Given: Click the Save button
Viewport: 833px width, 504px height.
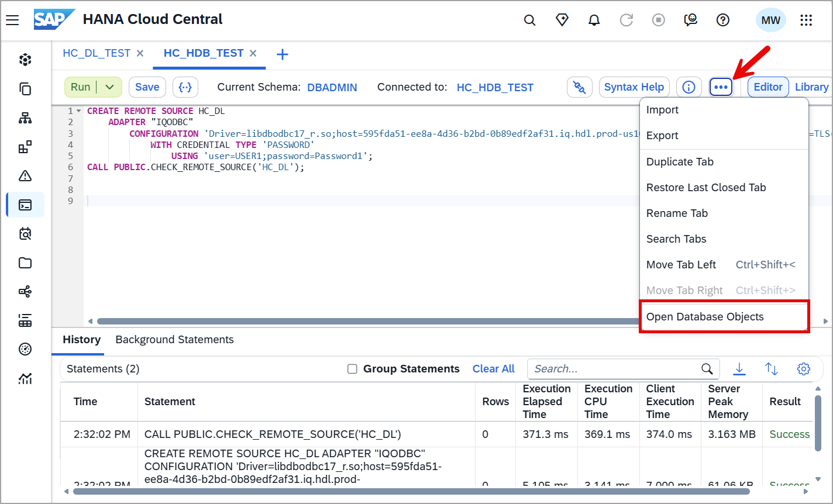Looking at the screenshot, I should [x=147, y=87].
